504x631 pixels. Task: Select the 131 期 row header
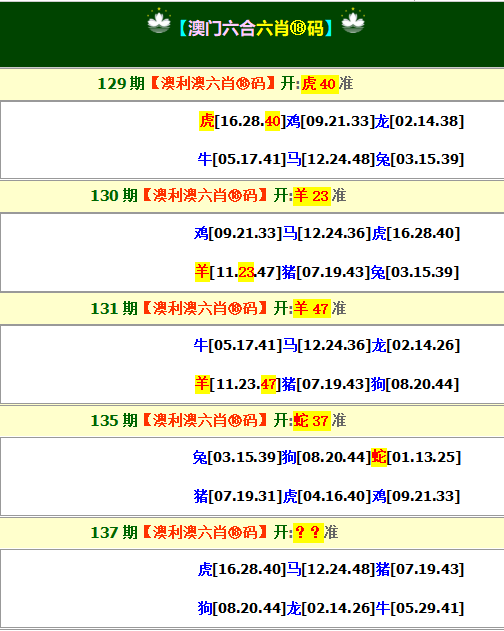click(252, 309)
